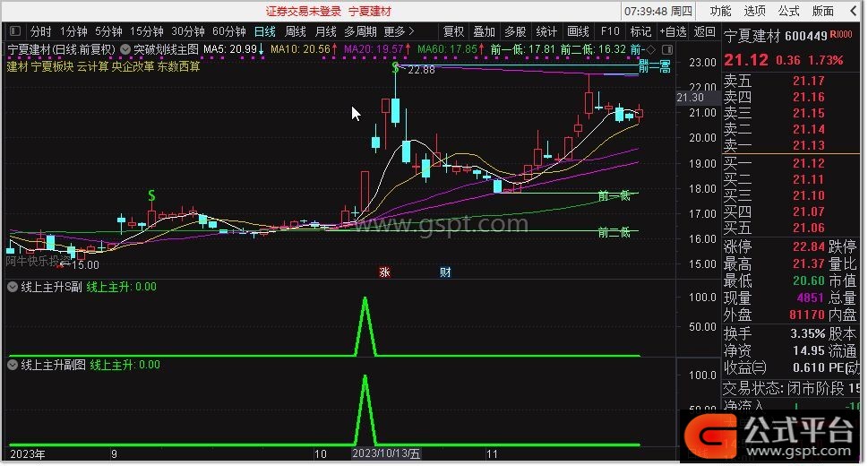
Task: Click the 卖一 price 21.13
Action: pos(808,145)
